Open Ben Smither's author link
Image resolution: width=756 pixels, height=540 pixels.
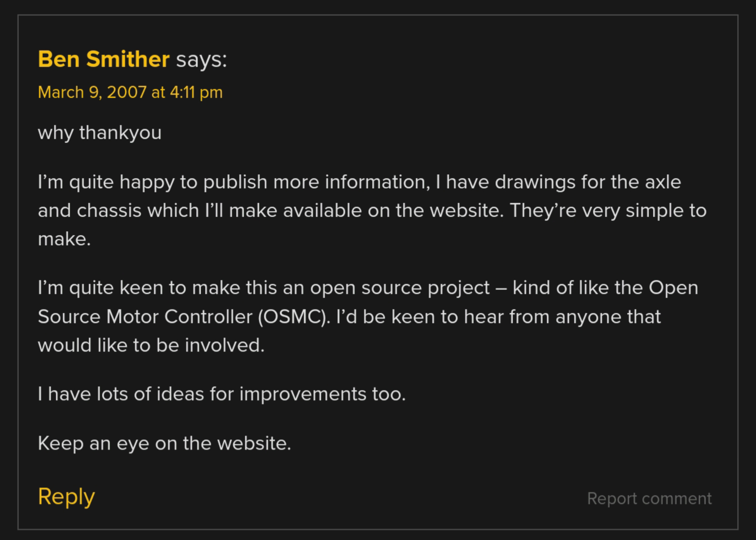tap(104, 59)
